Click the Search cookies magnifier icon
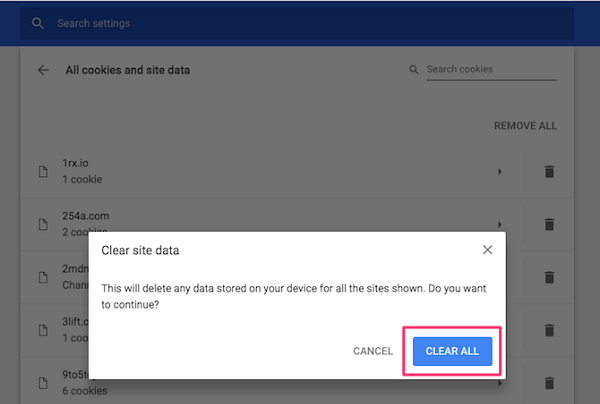The image size is (600, 404). tap(414, 70)
